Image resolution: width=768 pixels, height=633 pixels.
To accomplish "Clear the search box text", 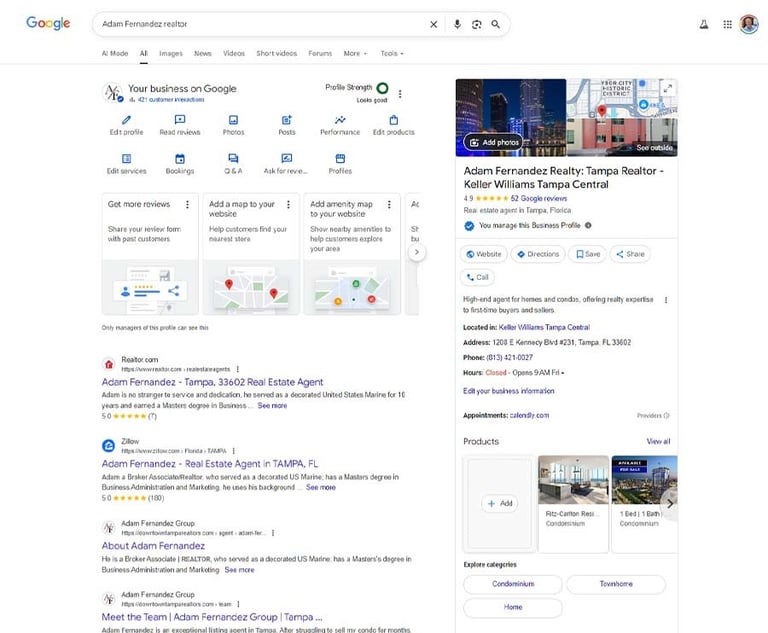I will coord(433,24).
